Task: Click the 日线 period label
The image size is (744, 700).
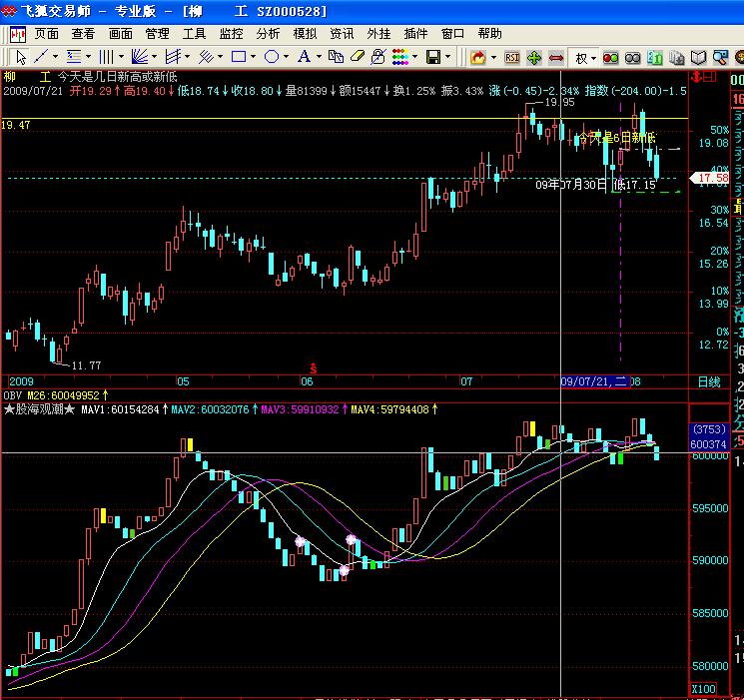Action: click(708, 382)
